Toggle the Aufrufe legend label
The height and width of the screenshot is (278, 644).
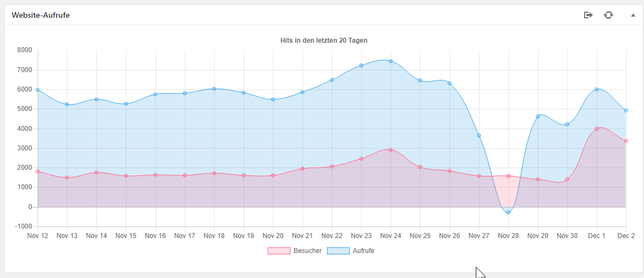(x=363, y=251)
